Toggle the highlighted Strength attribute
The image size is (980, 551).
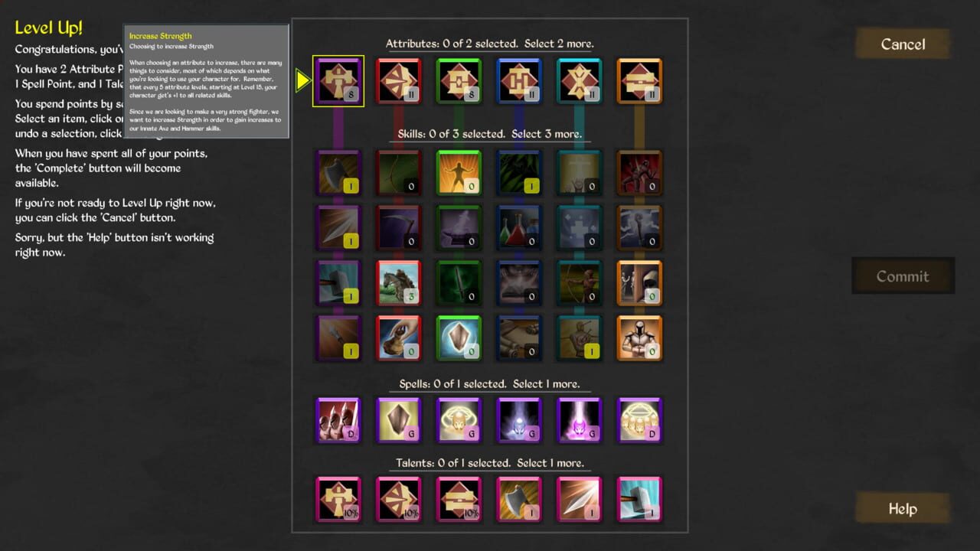click(338, 80)
